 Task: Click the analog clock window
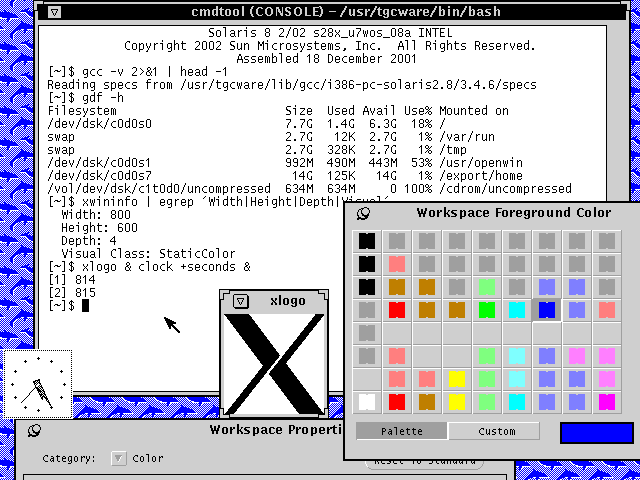click(x=38, y=384)
